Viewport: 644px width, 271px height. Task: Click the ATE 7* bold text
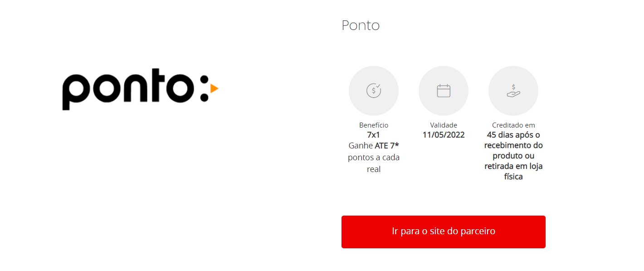387,146
